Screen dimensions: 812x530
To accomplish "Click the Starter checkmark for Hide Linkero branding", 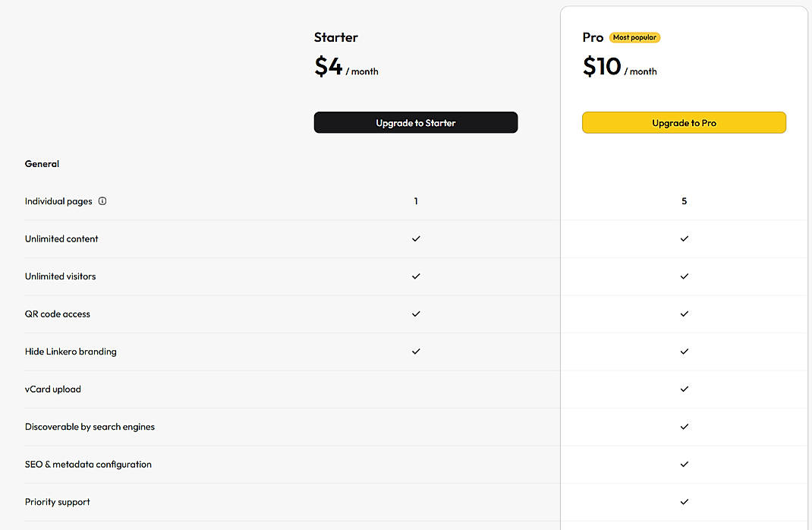I will (x=416, y=352).
